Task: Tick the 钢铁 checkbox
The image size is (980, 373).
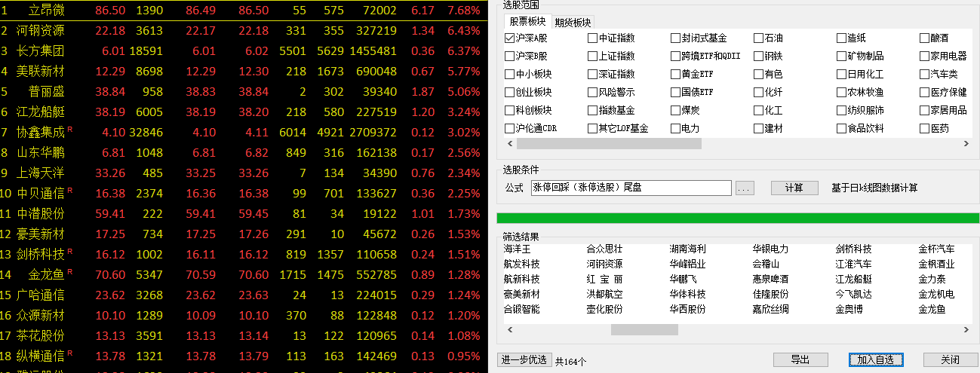Action: pyautogui.click(x=759, y=56)
